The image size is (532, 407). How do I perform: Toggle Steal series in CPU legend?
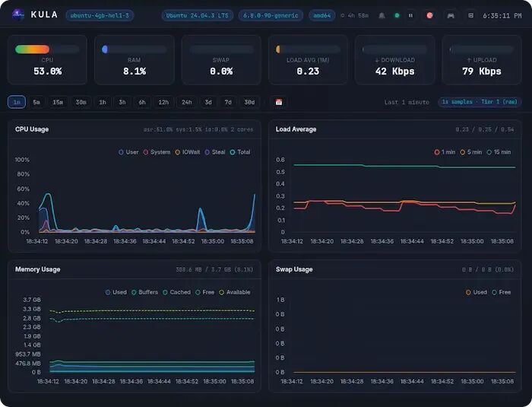215,152
